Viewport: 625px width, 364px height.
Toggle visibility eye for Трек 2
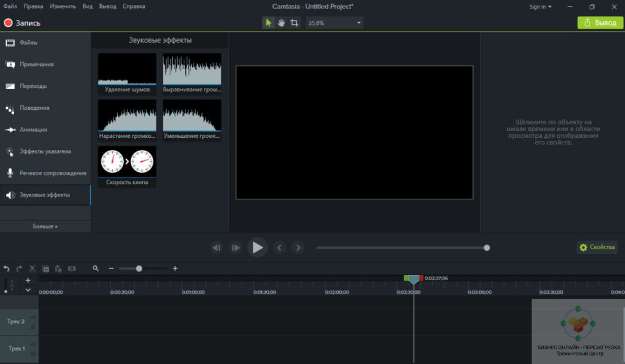[x=33, y=318]
